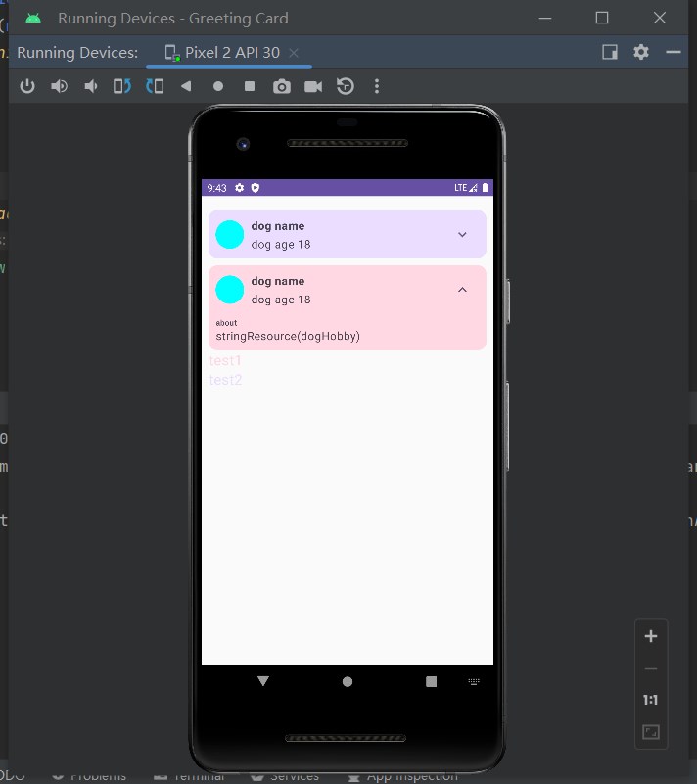Viewport: 697px width, 784px height.
Task: Tap the faint test1 text
Action: pos(225,360)
